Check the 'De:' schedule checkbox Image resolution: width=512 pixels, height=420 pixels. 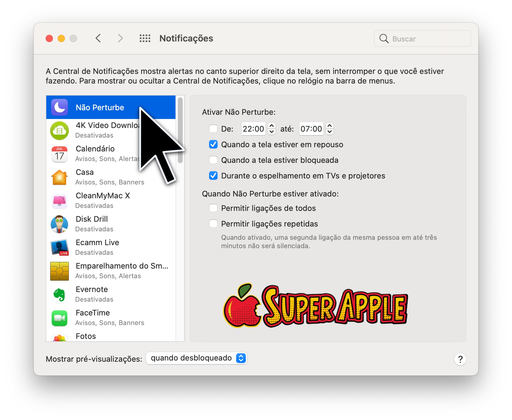tap(213, 129)
